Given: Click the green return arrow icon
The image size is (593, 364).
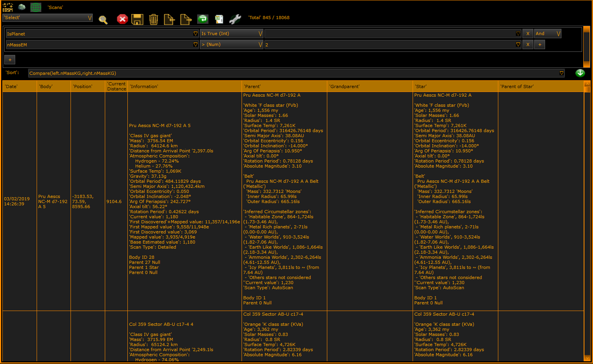Looking at the screenshot, I should pos(203,19).
